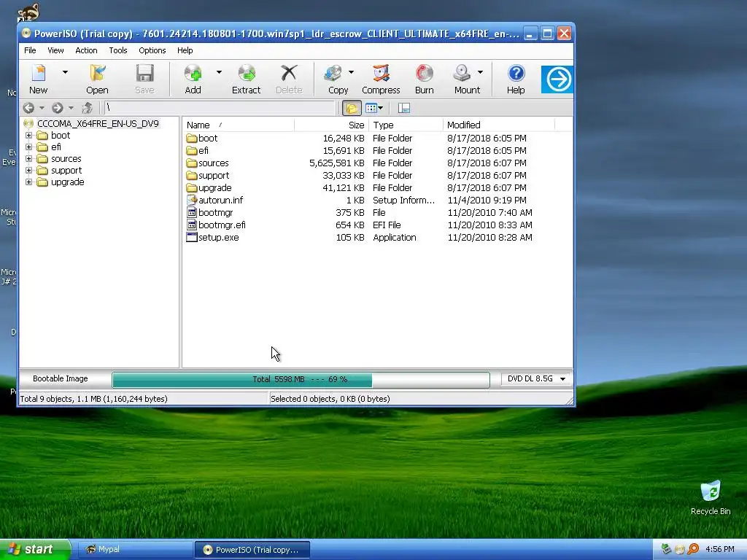Click the Forward navigation arrow
The height and width of the screenshot is (560, 747).
57,108
